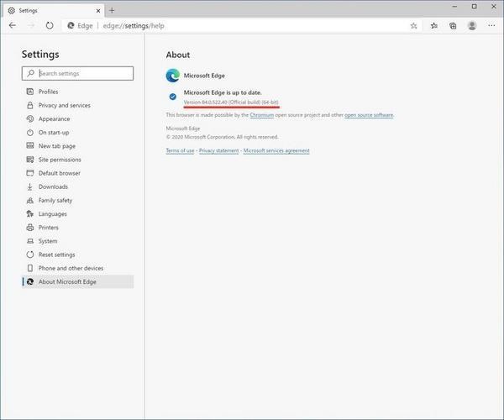Open System settings section
The width and height of the screenshot is (504, 420).
coord(77,241)
